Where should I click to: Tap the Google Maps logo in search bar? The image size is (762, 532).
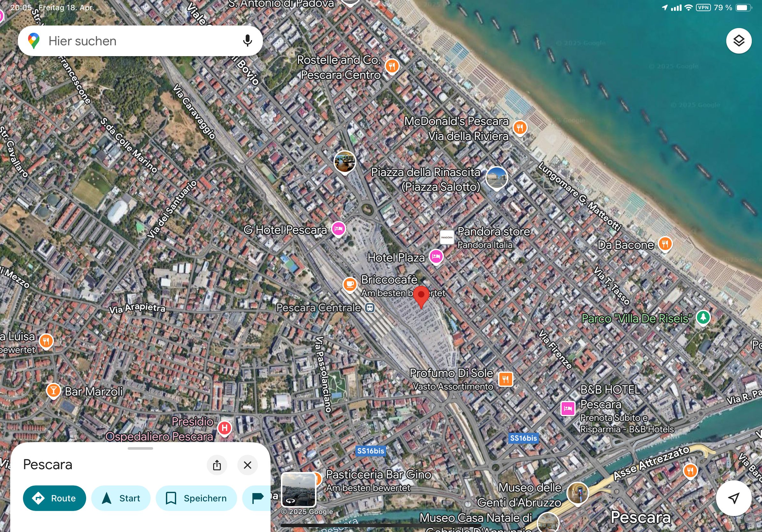[34, 41]
